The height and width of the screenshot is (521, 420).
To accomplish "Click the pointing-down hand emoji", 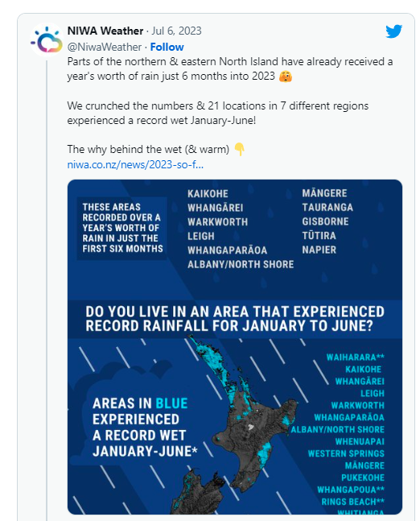I will 240,149.
